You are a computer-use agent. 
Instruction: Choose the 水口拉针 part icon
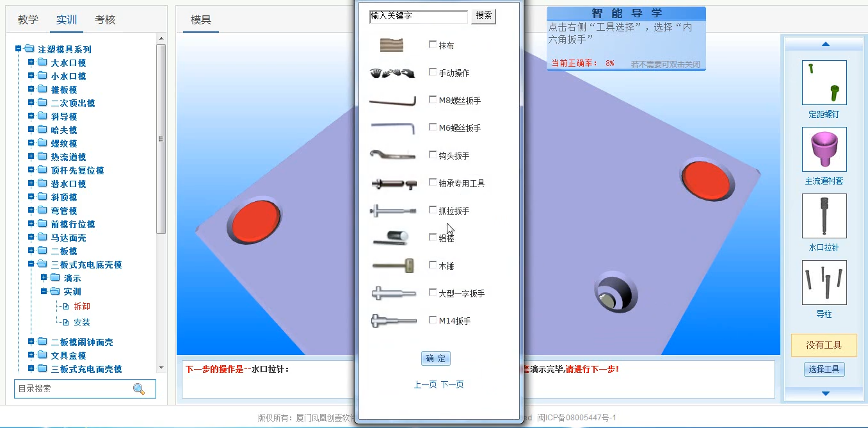pos(824,216)
